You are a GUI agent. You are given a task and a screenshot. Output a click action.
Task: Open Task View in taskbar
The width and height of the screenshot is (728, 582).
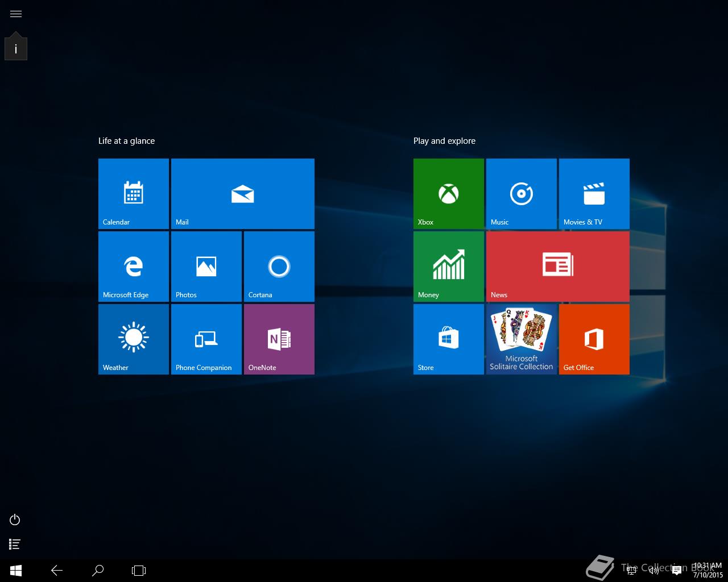click(139, 571)
